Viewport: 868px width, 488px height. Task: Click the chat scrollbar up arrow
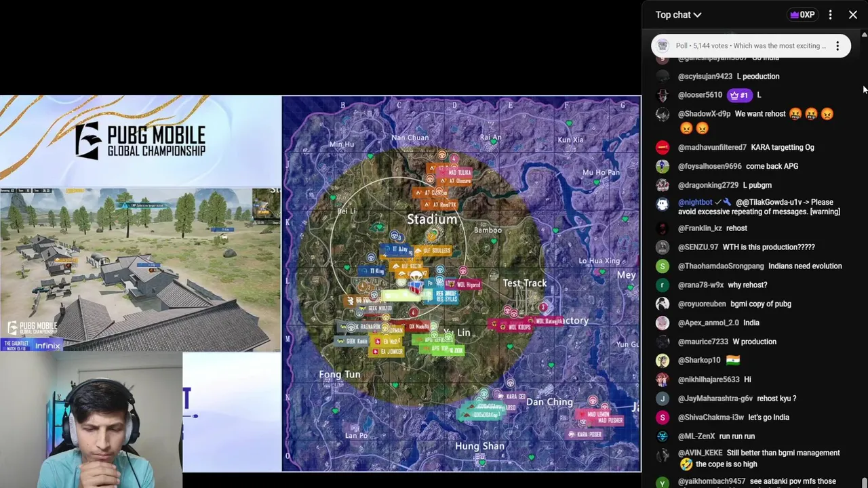click(864, 34)
